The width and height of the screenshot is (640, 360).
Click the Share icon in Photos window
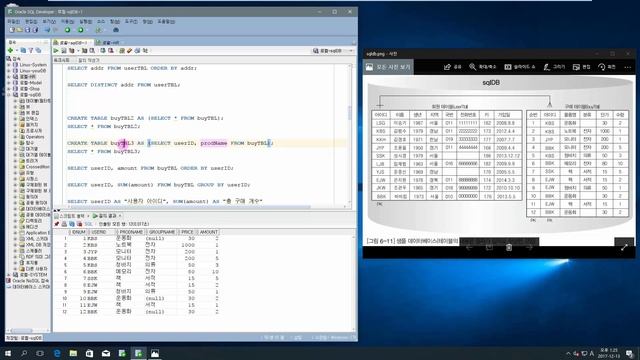pyautogui.click(x=452, y=67)
